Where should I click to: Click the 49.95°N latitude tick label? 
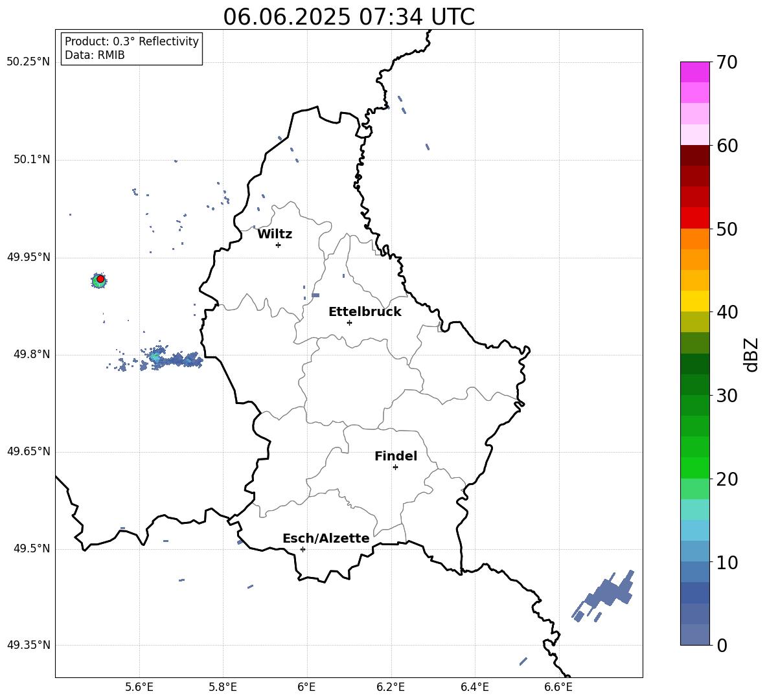point(29,257)
